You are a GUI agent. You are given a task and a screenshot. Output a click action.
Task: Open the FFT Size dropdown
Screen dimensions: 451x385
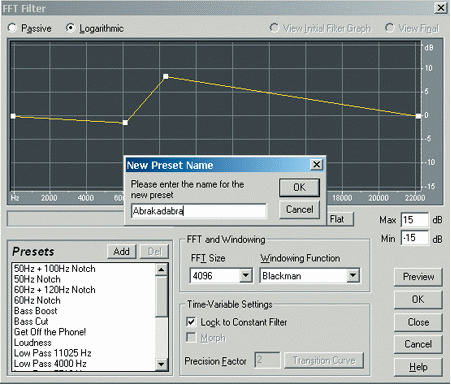pyautogui.click(x=246, y=276)
